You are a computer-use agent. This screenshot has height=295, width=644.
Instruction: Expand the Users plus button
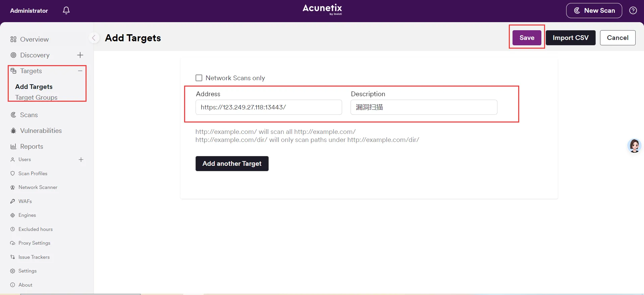click(81, 159)
